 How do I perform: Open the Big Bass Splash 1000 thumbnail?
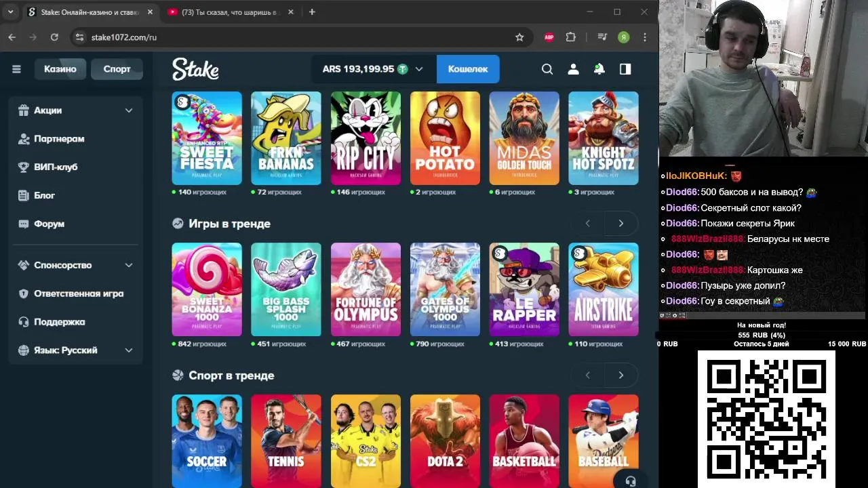click(x=286, y=289)
